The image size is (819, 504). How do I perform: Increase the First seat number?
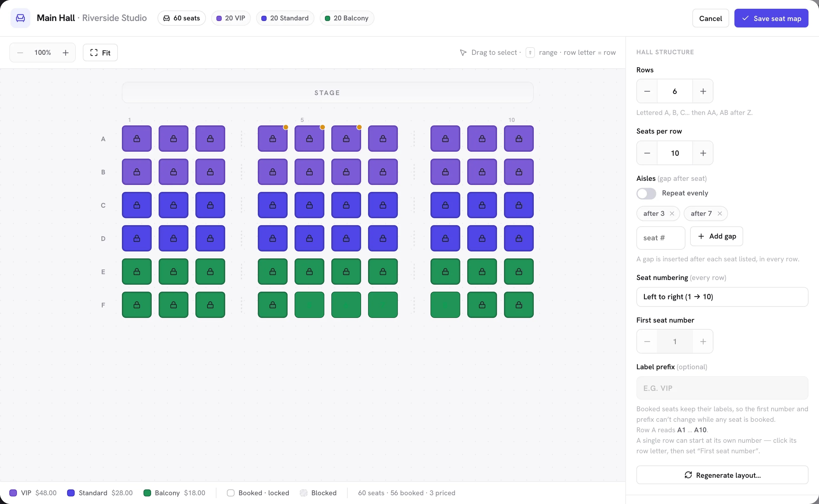[x=703, y=342]
